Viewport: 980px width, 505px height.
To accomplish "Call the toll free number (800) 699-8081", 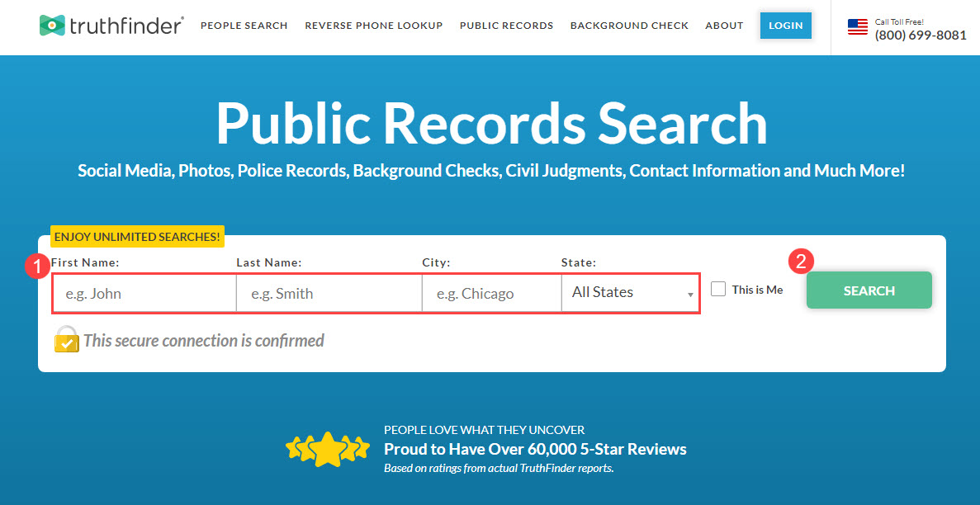I will click(921, 35).
